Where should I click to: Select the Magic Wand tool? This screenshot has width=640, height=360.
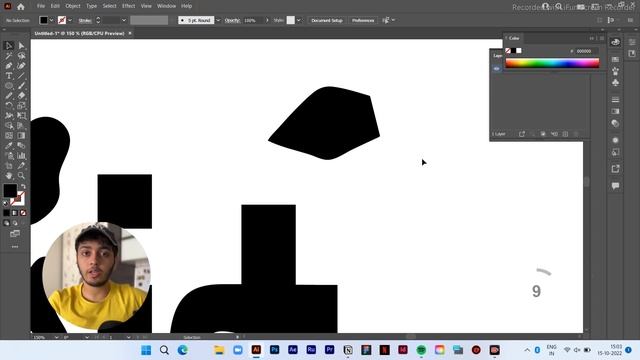pyautogui.click(x=9, y=56)
